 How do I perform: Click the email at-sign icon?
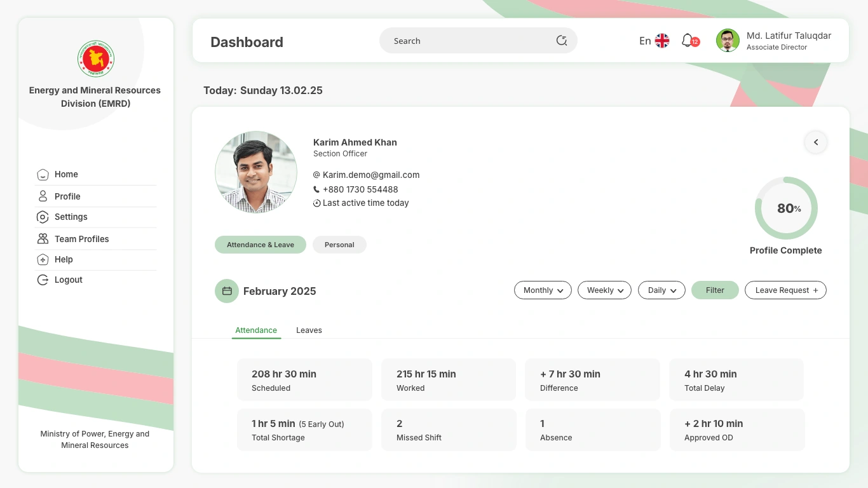coord(316,175)
